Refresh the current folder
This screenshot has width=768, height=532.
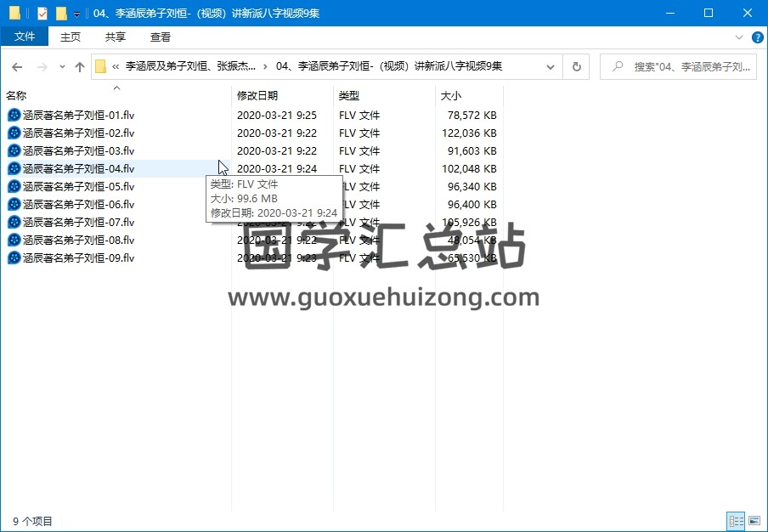(x=577, y=66)
